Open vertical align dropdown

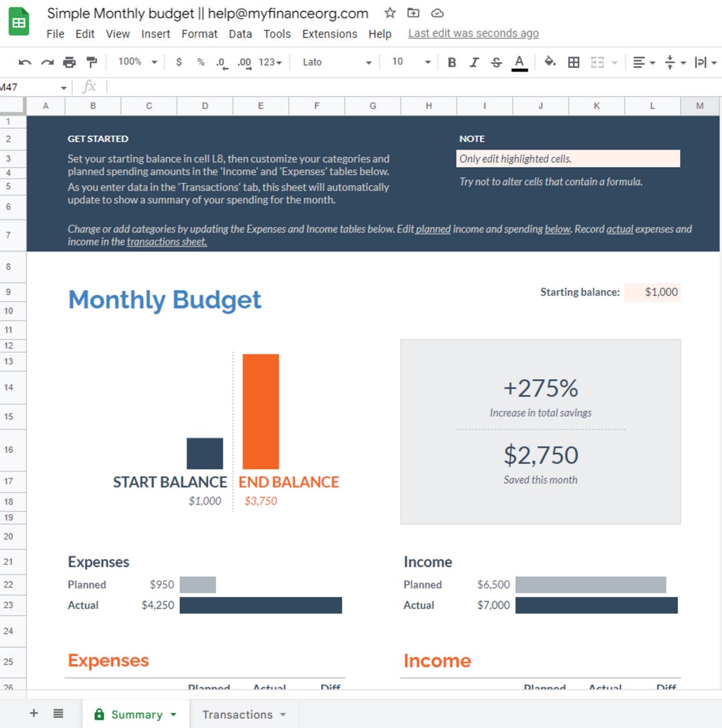coord(675,62)
